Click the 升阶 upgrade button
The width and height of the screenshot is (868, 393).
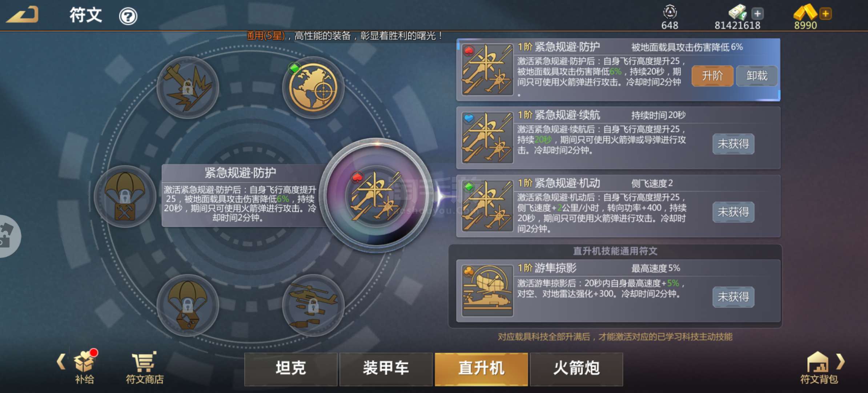(x=712, y=76)
